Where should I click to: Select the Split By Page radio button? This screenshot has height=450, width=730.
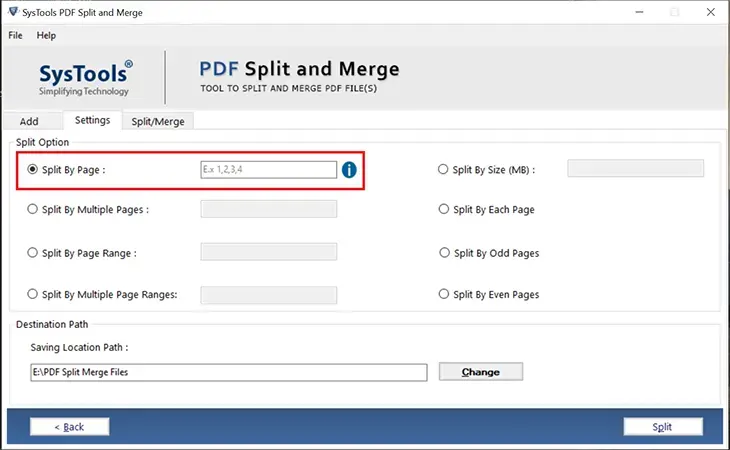32,169
